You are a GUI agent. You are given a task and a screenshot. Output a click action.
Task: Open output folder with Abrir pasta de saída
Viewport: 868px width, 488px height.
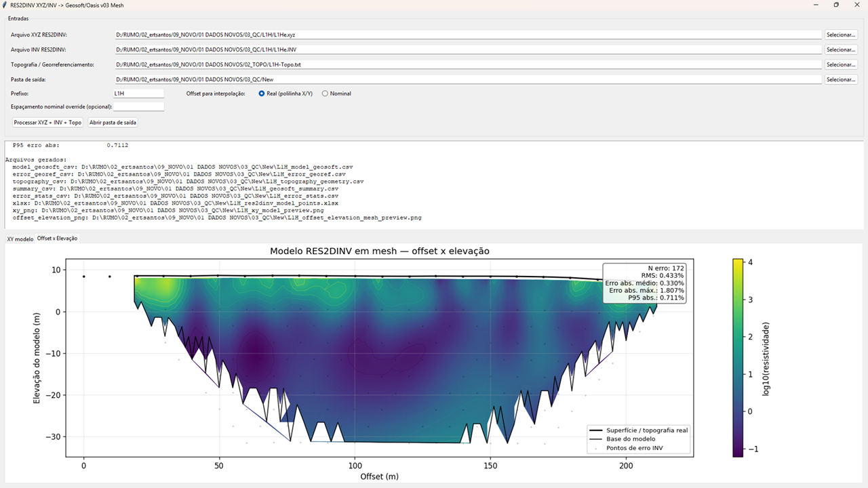pyautogui.click(x=113, y=123)
